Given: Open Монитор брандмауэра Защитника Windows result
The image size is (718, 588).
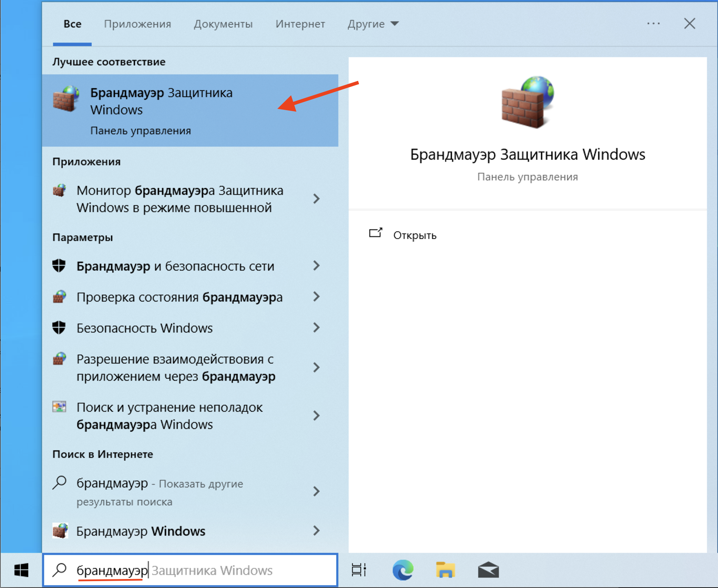Looking at the screenshot, I should (190, 199).
